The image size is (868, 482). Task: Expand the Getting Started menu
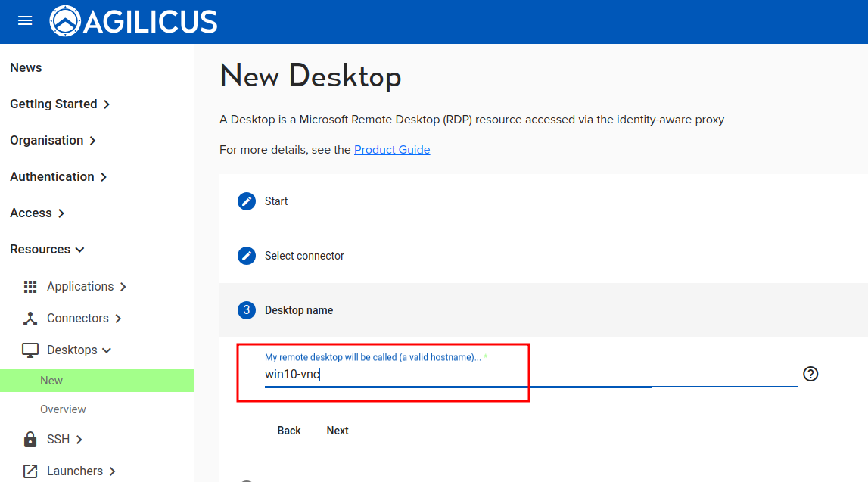(60, 104)
